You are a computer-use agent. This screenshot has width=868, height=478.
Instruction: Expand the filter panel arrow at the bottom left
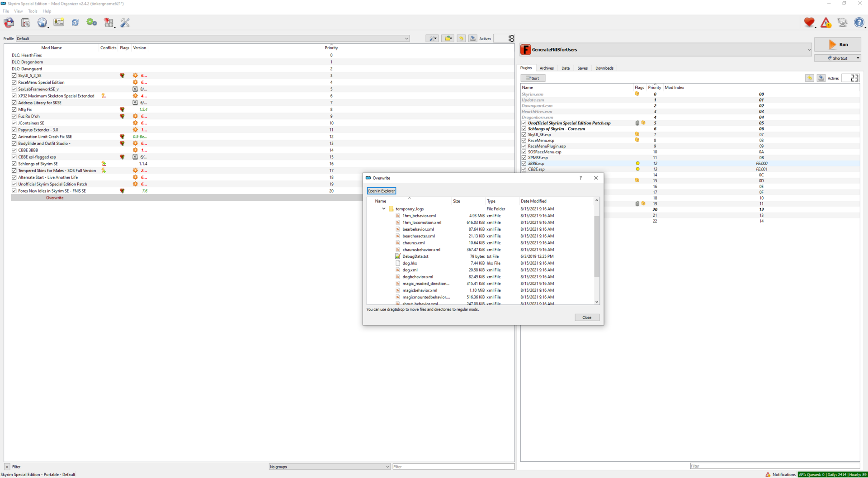click(x=7, y=467)
